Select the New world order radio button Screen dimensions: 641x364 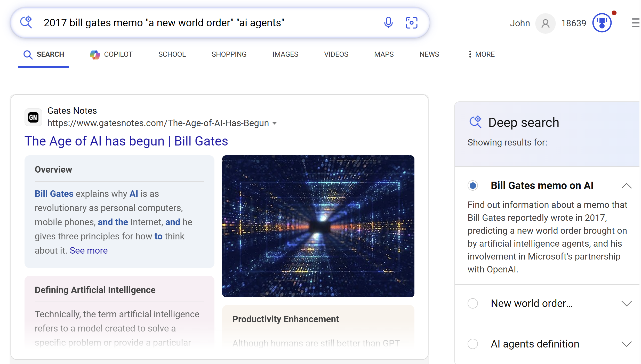click(473, 303)
